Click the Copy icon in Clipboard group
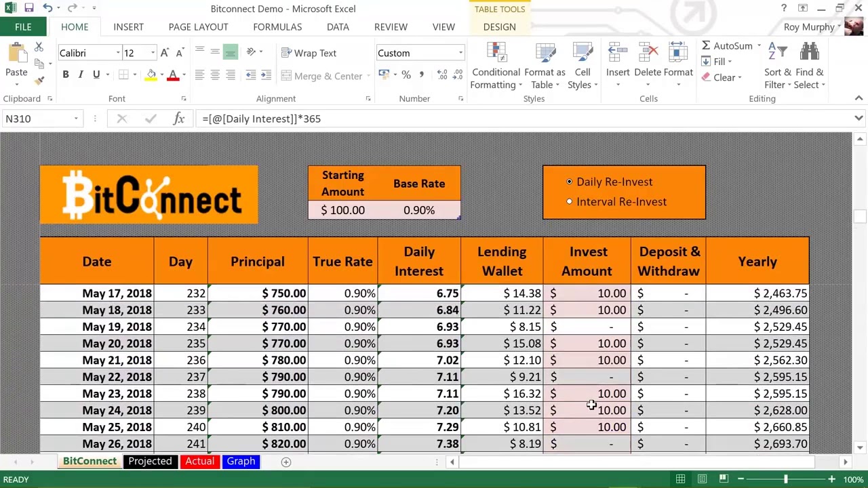Image resolution: width=868 pixels, height=488 pixels. [39, 64]
